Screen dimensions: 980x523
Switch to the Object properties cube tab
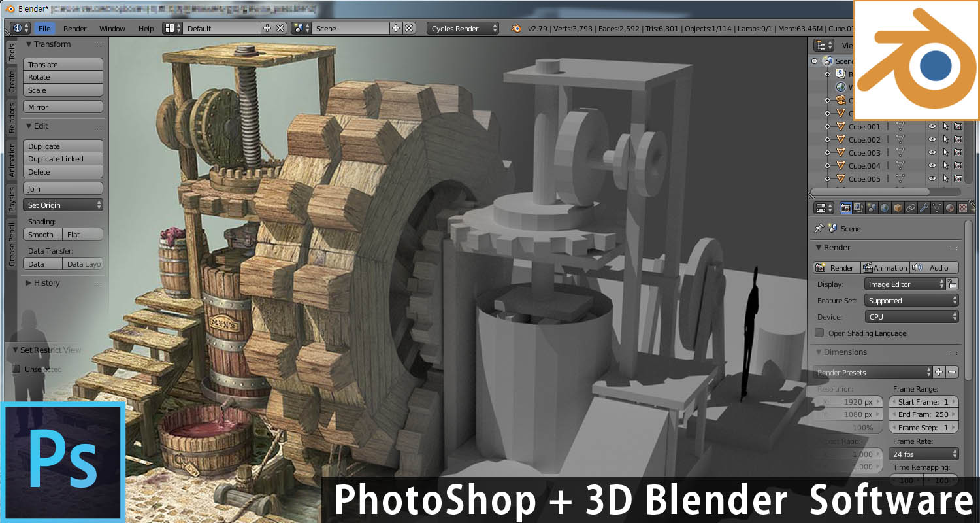click(x=898, y=208)
